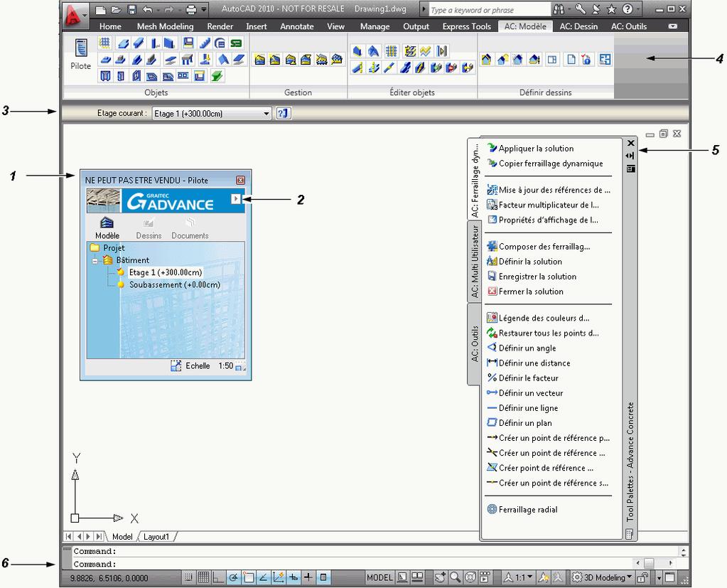This screenshot has height=588, width=727.
Task: Select the AC: Multi Utilisateur palette tab
Action: click(x=474, y=261)
